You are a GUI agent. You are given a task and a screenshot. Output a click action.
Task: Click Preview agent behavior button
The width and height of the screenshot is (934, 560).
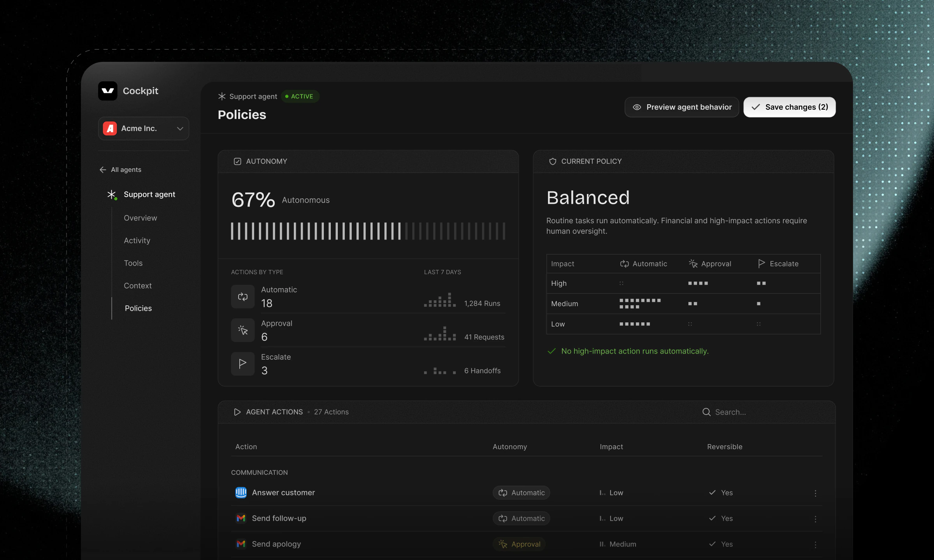tap(682, 107)
